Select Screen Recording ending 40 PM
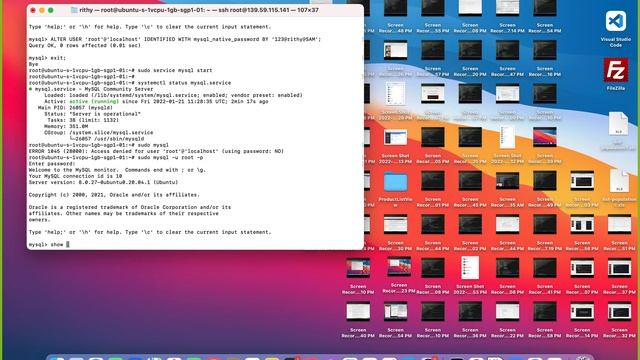Viewport: 640px width, 360px height. pyautogui.click(x=358, y=312)
